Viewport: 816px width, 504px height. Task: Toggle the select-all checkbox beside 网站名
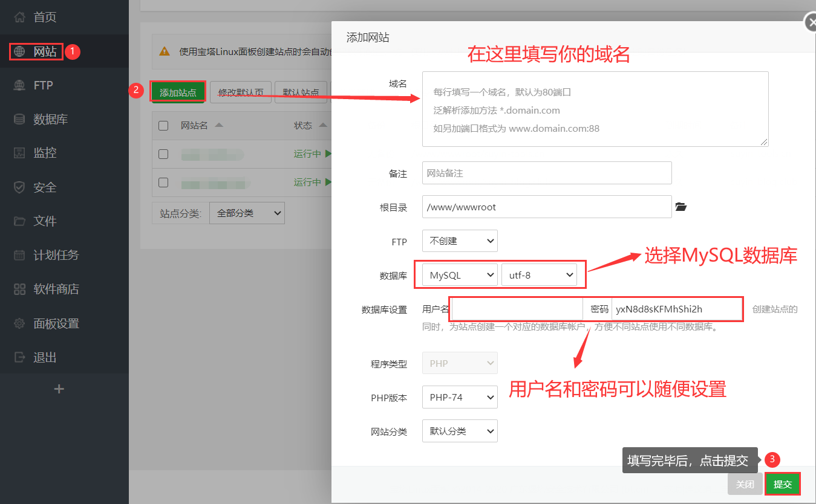[163, 126]
